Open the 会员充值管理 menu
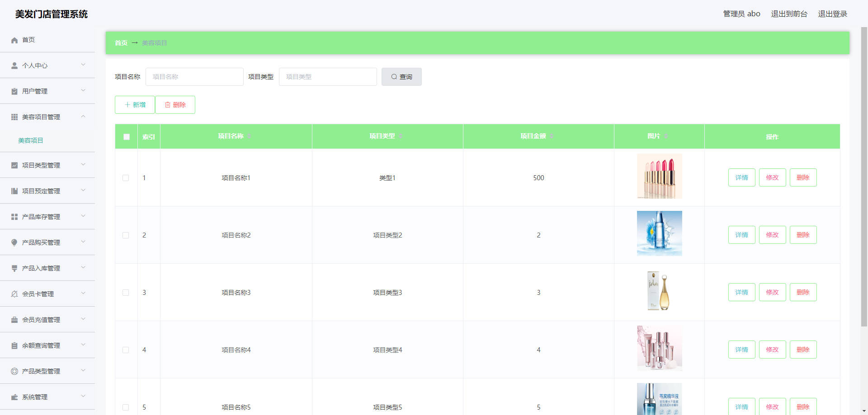 click(x=47, y=320)
